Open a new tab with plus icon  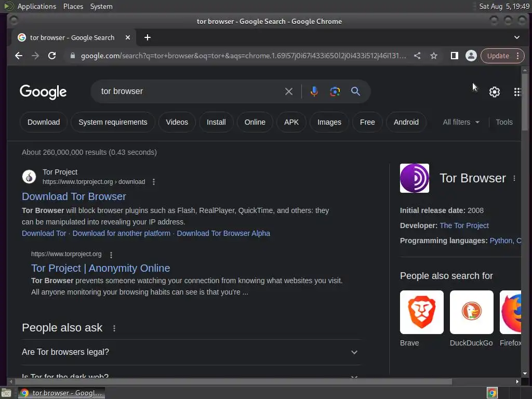[147, 37]
